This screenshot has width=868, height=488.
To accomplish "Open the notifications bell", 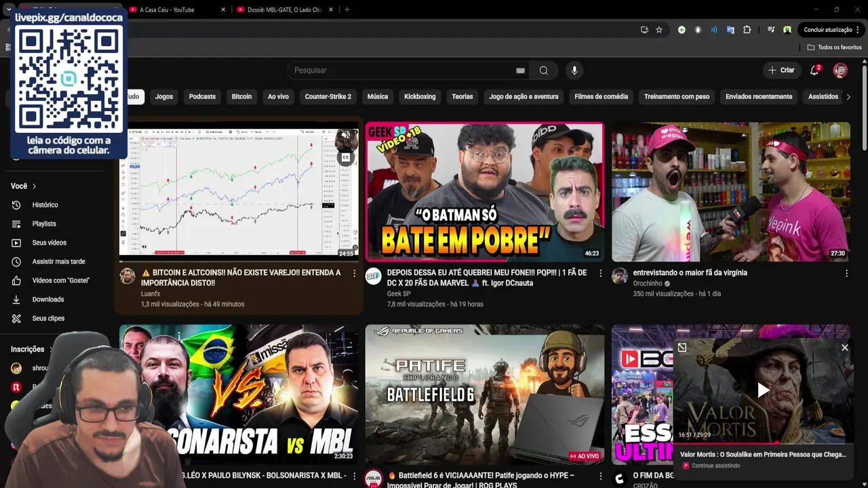I will click(x=814, y=70).
